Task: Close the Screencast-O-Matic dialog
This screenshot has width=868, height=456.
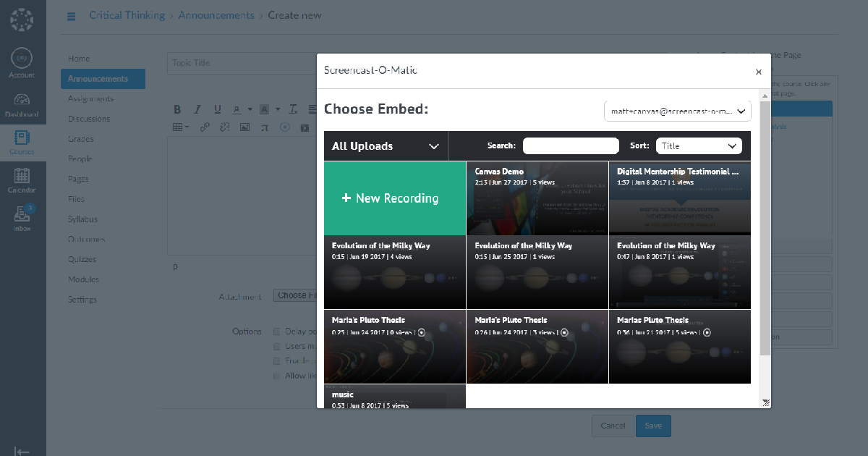Action: [x=759, y=72]
